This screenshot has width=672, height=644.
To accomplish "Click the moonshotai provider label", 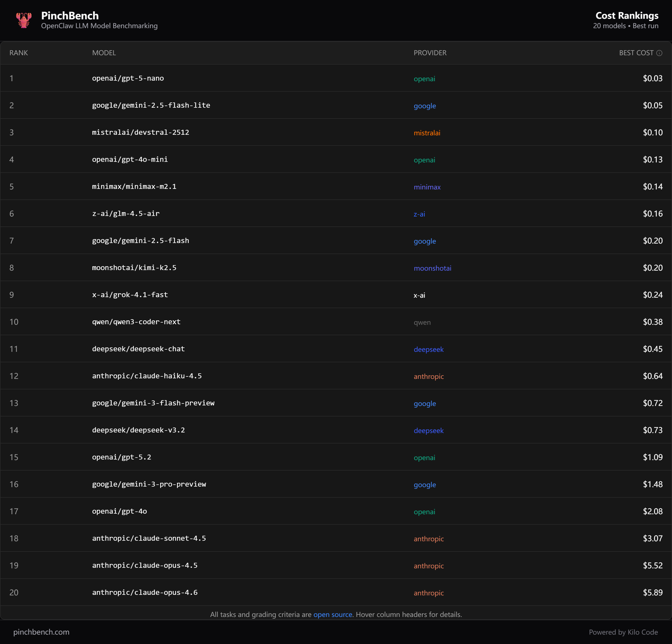I will click(432, 268).
